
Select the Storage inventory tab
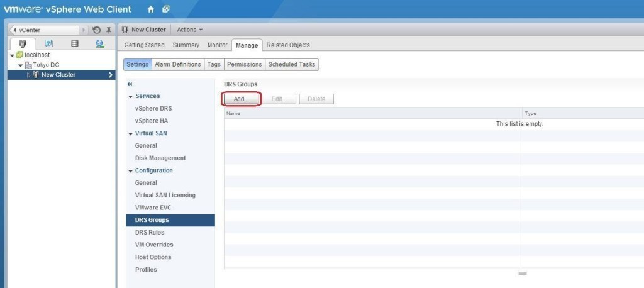pos(74,43)
